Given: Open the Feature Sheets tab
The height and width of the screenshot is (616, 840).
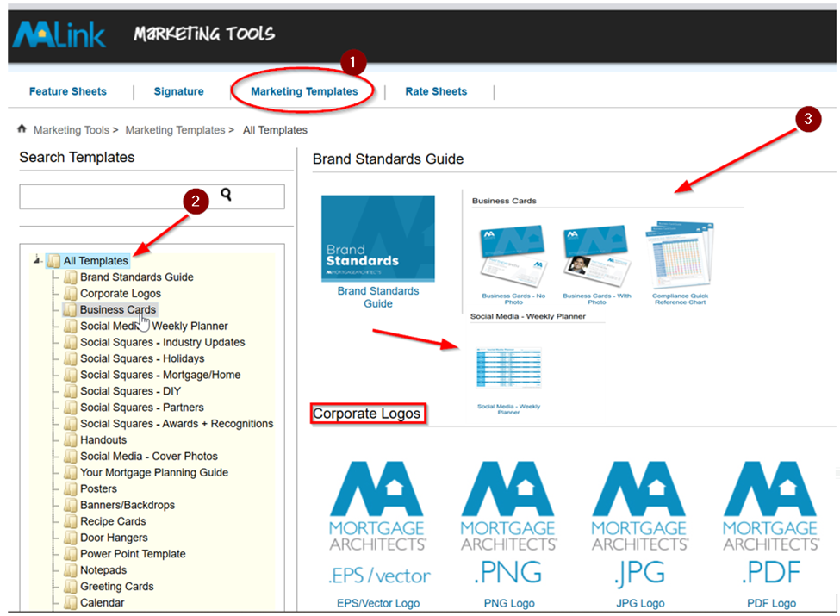Looking at the screenshot, I should point(68,91).
